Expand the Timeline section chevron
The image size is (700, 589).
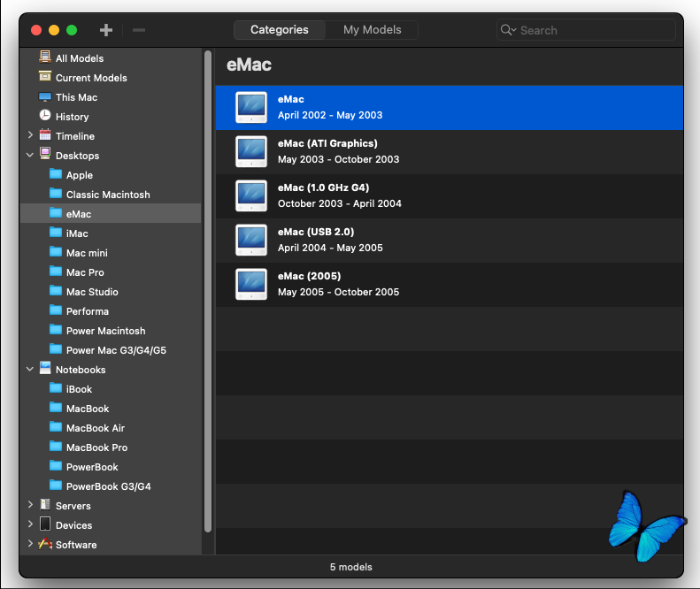(x=30, y=134)
